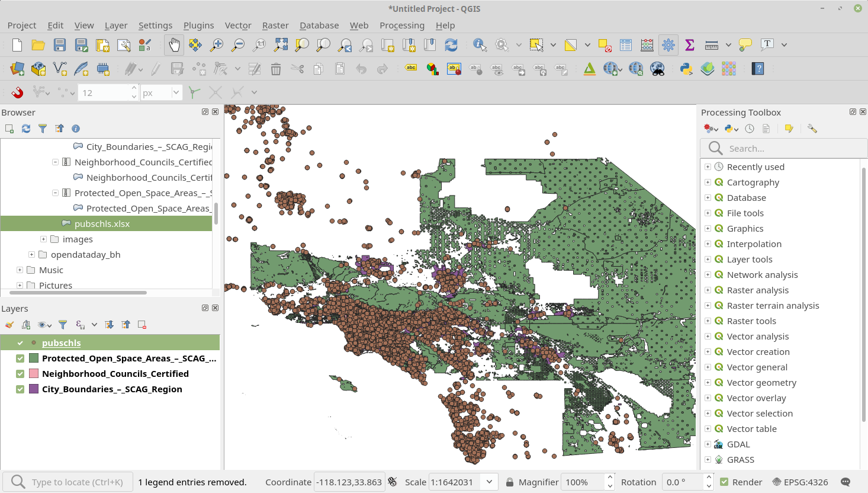Click the purple City_Boundaries layer swatch
The image size is (868, 493).
tap(34, 389)
